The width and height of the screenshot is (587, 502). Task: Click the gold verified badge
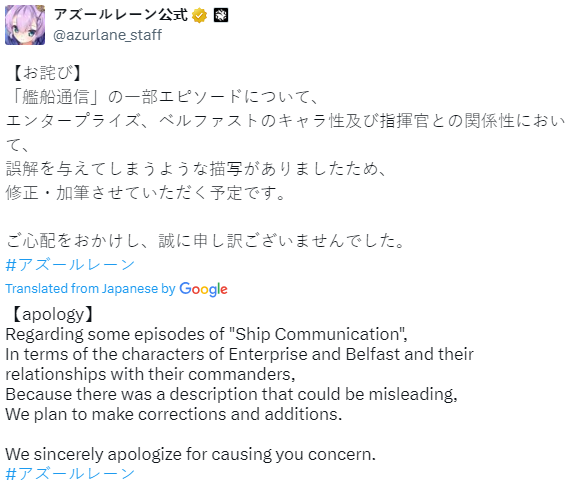(199, 16)
